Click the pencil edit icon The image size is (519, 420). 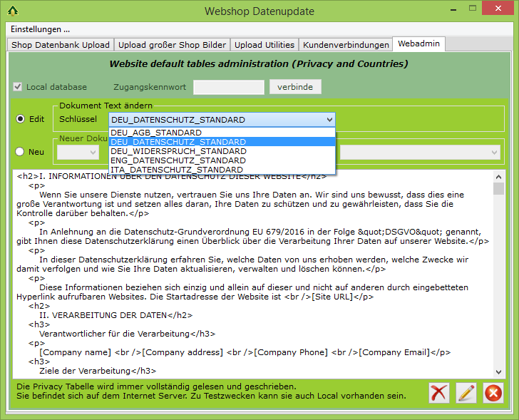[466, 393]
